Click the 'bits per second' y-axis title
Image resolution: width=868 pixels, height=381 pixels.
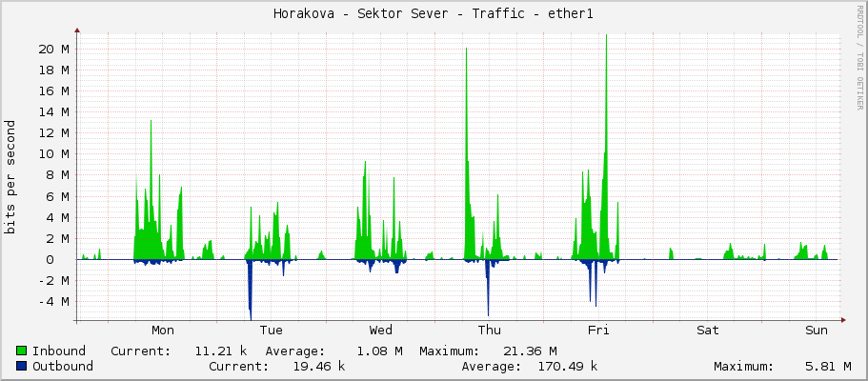pyautogui.click(x=10, y=177)
